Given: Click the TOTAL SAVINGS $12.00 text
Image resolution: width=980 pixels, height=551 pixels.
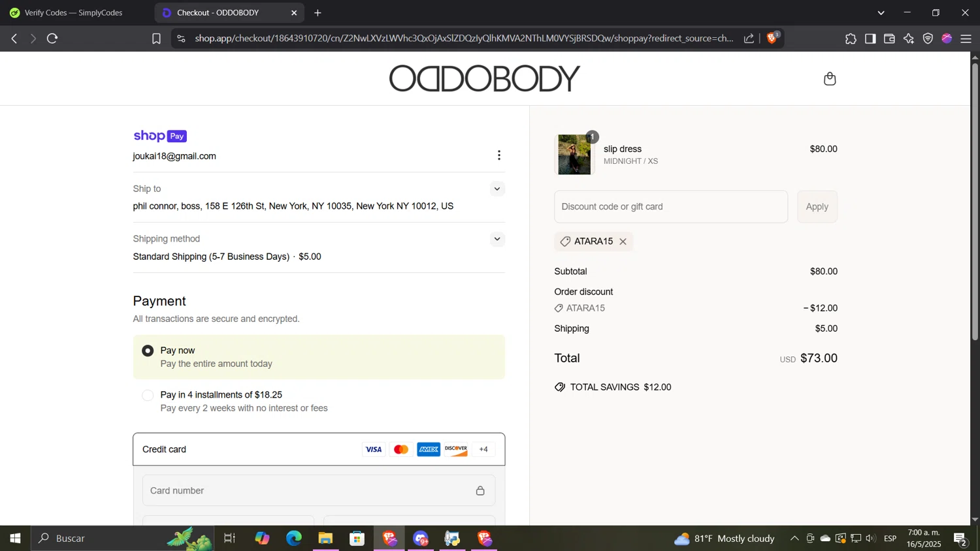Looking at the screenshot, I should tap(621, 387).
